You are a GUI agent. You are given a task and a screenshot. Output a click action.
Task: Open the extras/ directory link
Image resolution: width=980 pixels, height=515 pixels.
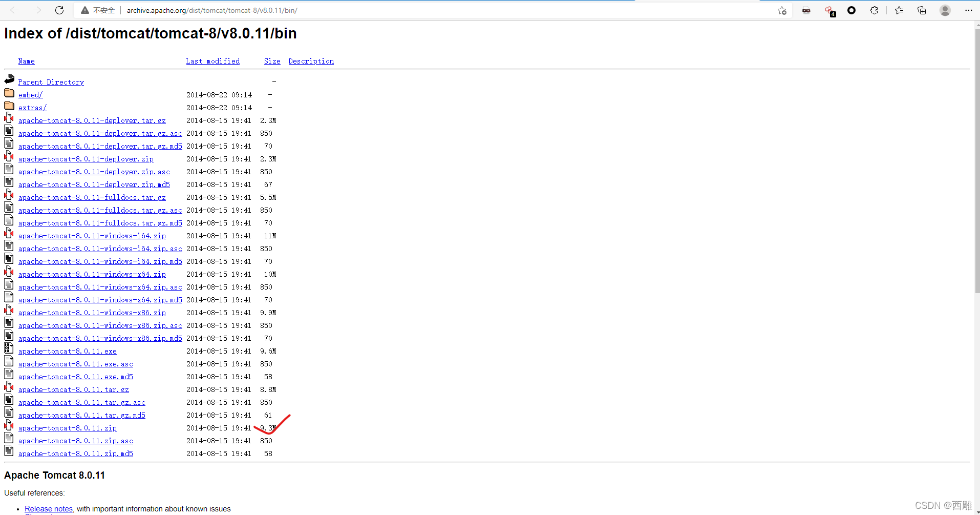tap(33, 108)
